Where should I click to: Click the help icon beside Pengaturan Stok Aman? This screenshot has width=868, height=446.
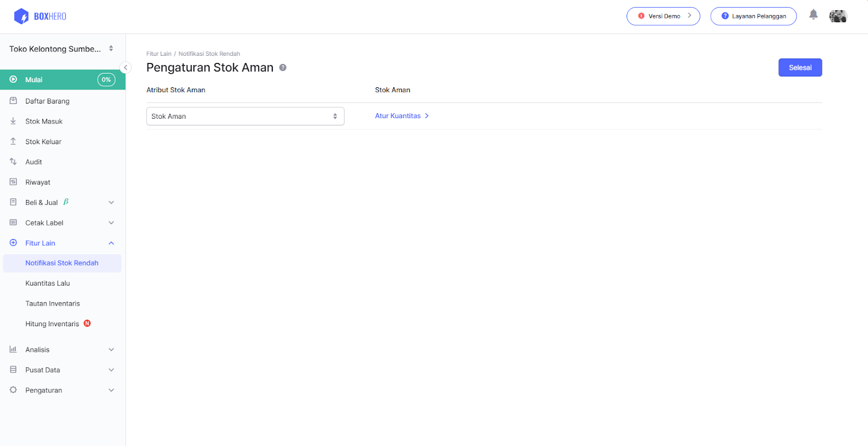tap(283, 68)
